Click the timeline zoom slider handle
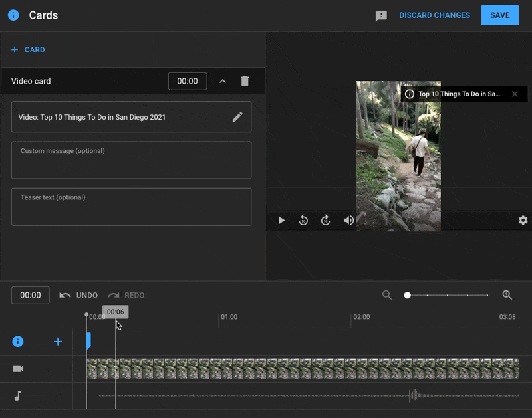Screen dimensions: 532x418 coord(408,295)
